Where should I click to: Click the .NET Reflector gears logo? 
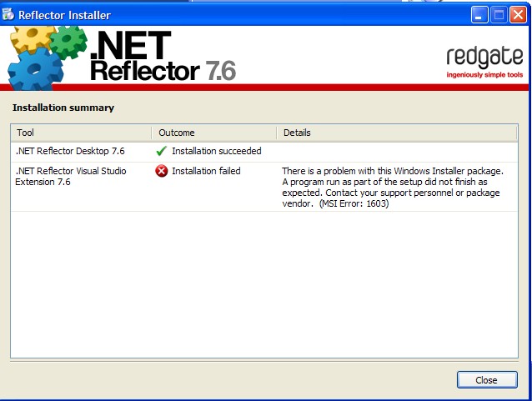tap(46, 58)
